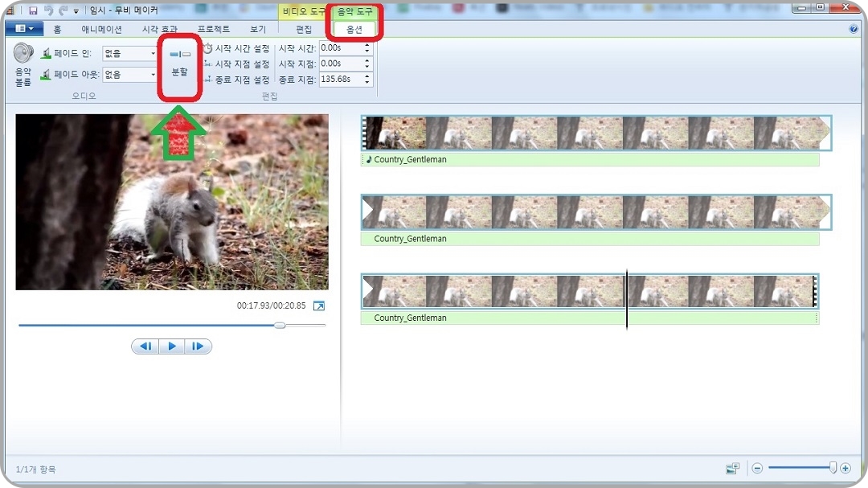
Task: Click the black playhead line on the storyboard
Action: point(627,299)
